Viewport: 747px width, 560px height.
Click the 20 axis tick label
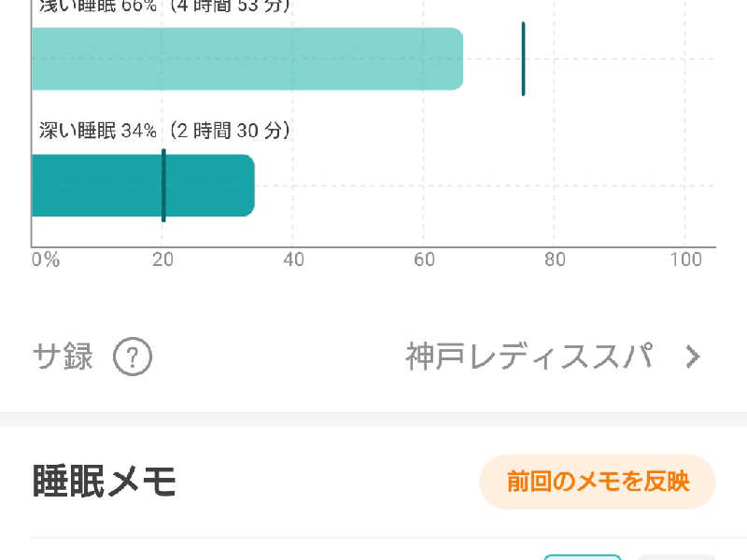click(162, 259)
